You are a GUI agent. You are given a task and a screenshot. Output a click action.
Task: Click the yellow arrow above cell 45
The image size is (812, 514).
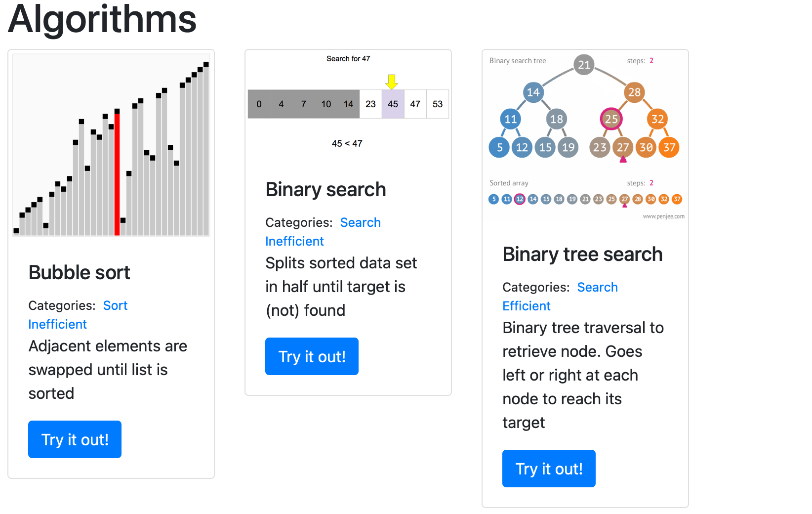tap(392, 82)
